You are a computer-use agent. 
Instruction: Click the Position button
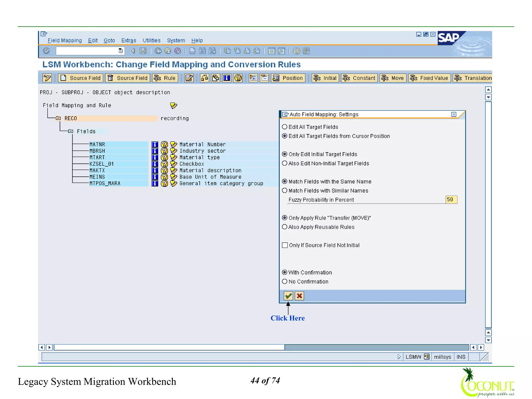pyautogui.click(x=288, y=78)
